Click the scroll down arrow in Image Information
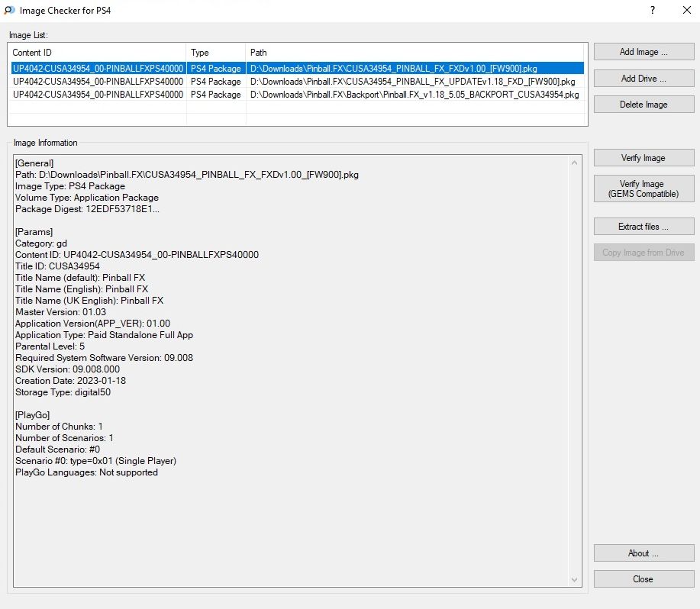Viewport: 700px width, 609px height. [x=575, y=579]
